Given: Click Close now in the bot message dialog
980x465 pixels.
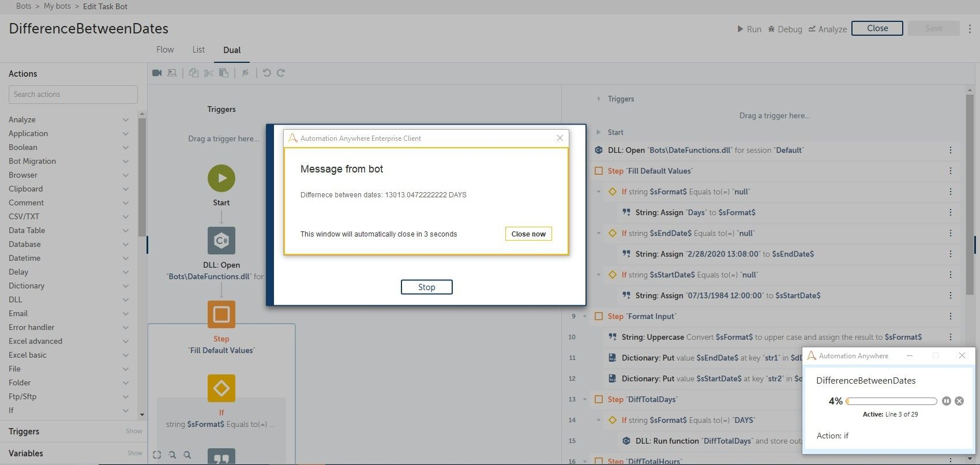Looking at the screenshot, I should point(528,234).
